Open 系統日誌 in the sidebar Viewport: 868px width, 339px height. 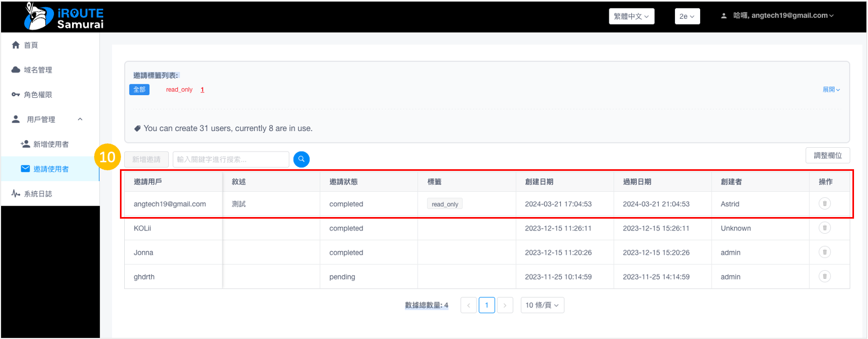click(x=38, y=194)
